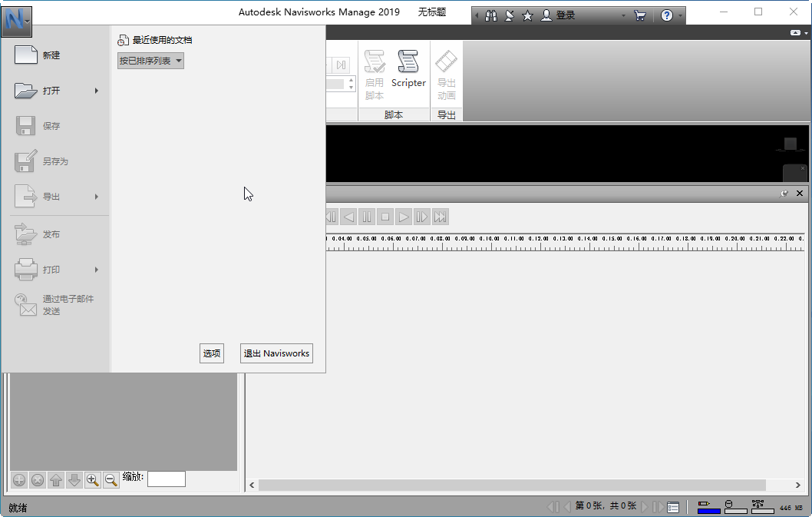
Task: Click the help question mark icon
Action: click(667, 15)
